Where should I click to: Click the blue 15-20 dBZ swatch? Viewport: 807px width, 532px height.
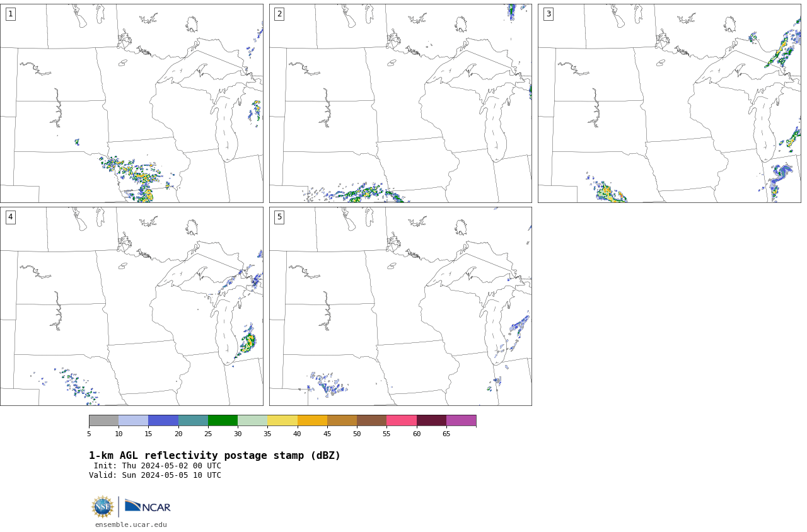coord(163,420)
